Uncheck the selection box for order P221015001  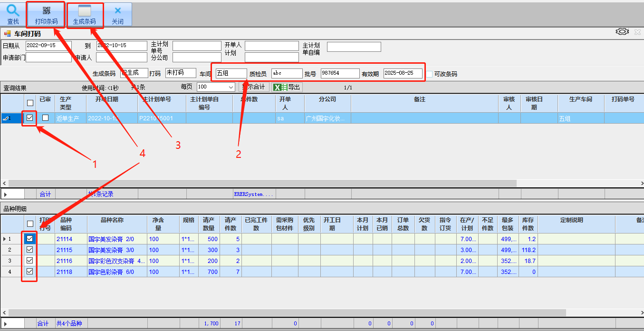click(x=30, y=118)
